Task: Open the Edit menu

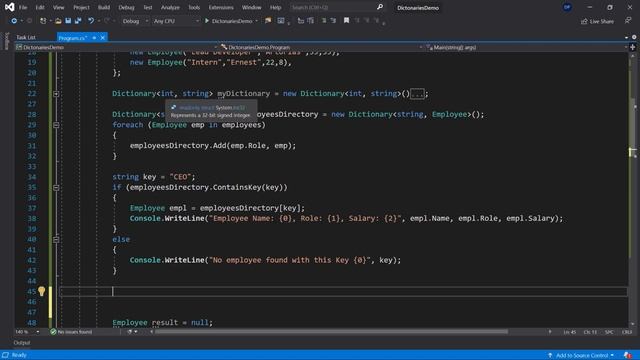Action: tap(40, 7)
